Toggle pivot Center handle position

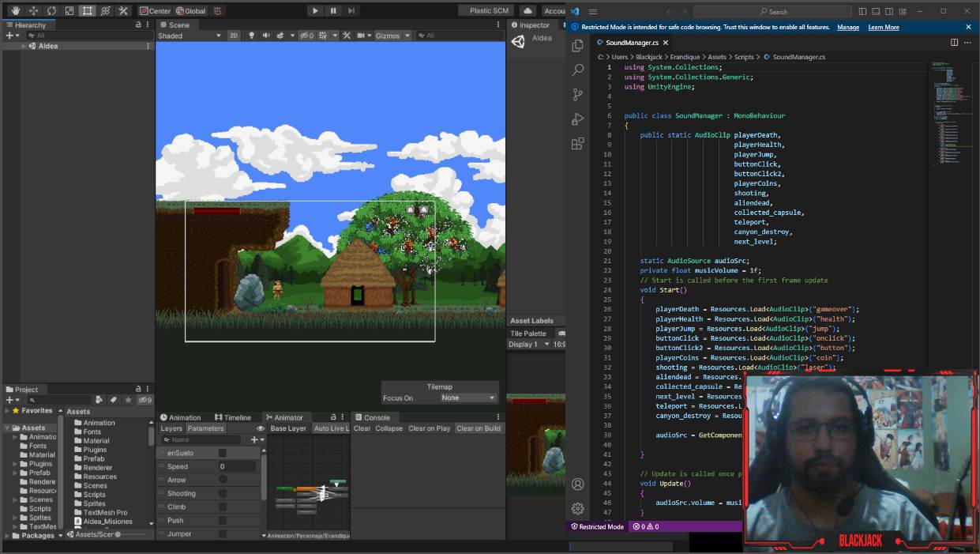click(155, 11)
